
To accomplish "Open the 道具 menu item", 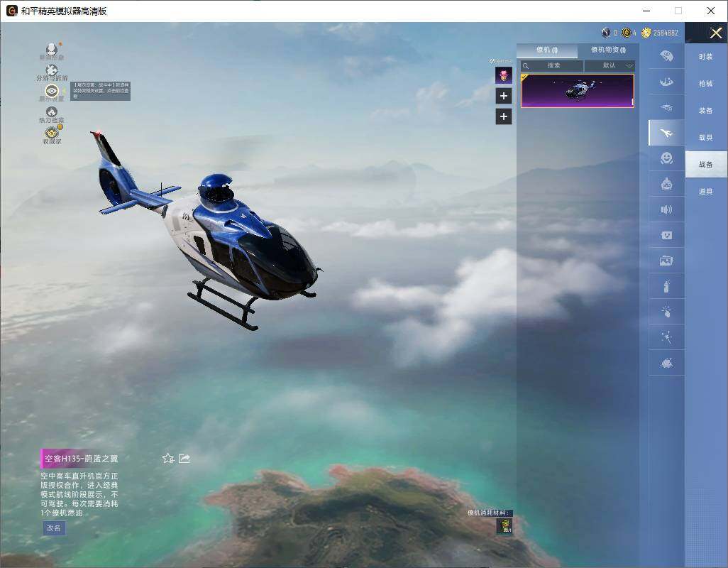I will (x=706, y=192).
